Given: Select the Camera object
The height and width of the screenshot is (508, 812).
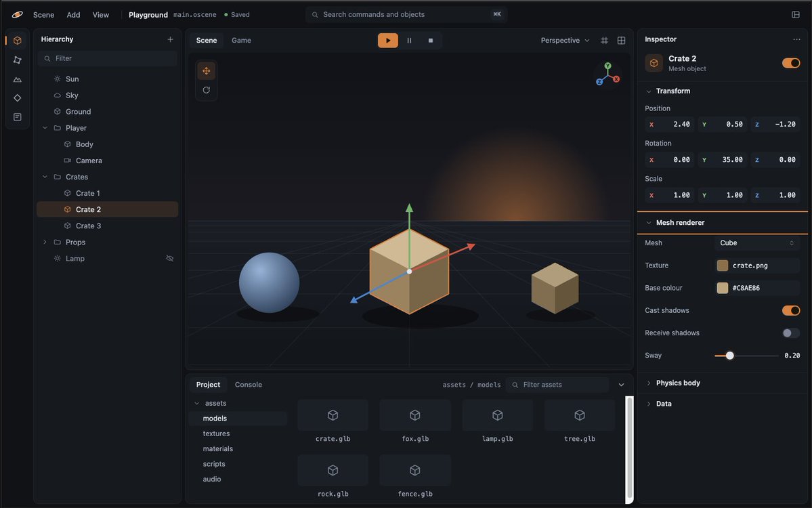Looking at the screenshot, I should tap(107, 161).
